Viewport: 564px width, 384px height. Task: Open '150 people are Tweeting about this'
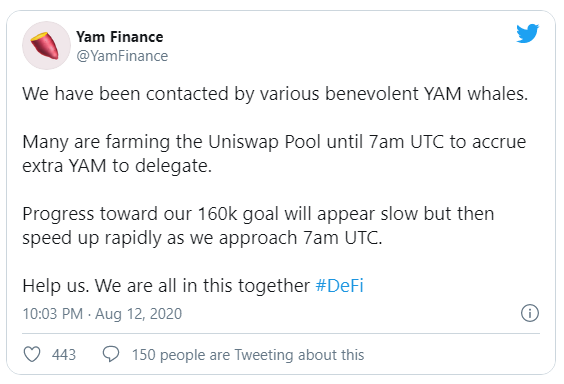pos(248,355)
